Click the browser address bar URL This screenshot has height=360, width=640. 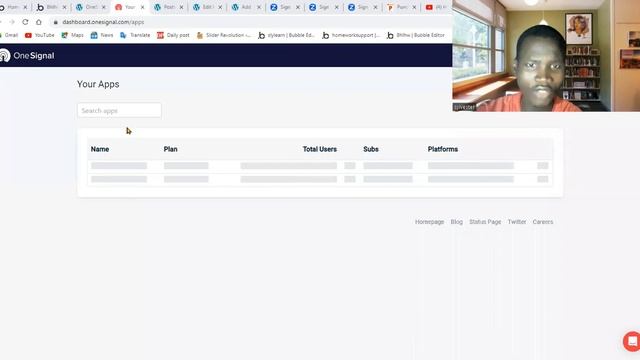coord(103,22)
